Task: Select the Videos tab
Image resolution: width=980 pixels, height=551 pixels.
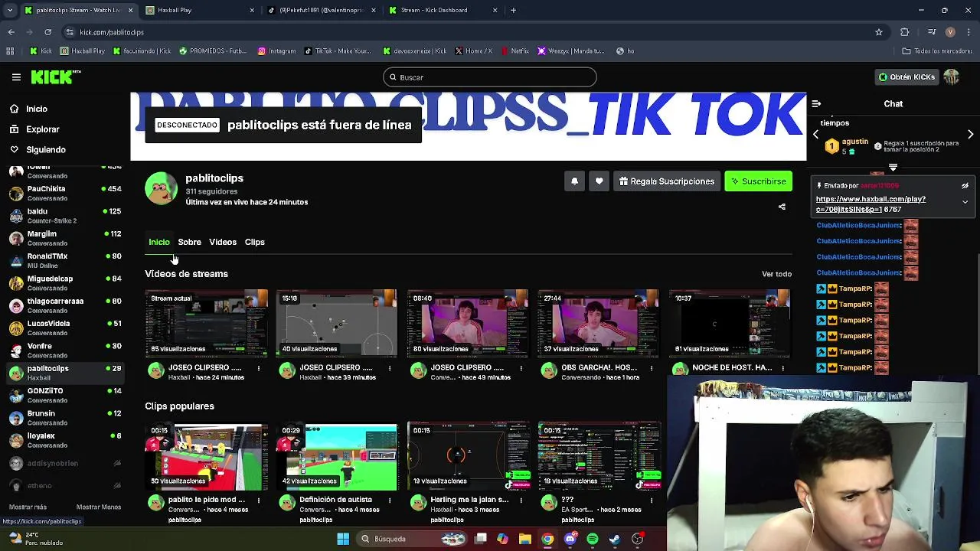Action: [223, 242]
